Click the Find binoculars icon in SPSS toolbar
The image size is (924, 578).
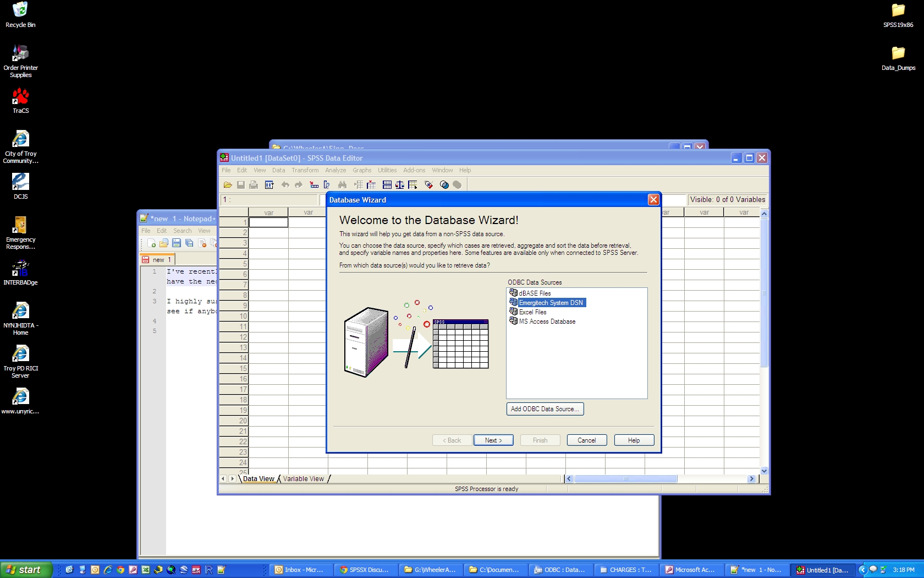342,185
